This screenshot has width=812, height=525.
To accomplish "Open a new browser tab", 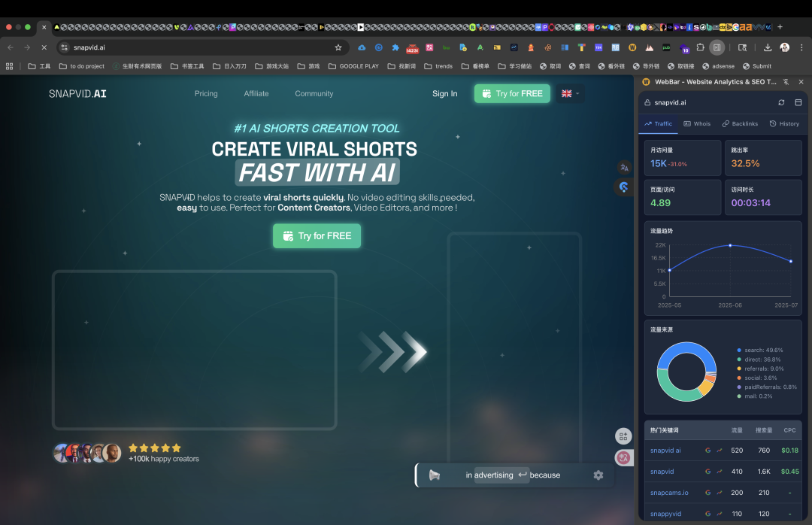I will [x=780, y=27].
